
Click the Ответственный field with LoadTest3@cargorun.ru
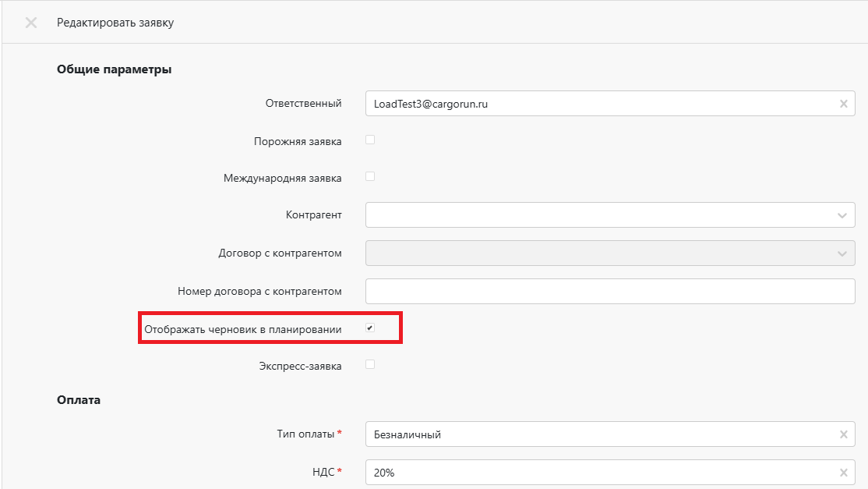(610, 104)
